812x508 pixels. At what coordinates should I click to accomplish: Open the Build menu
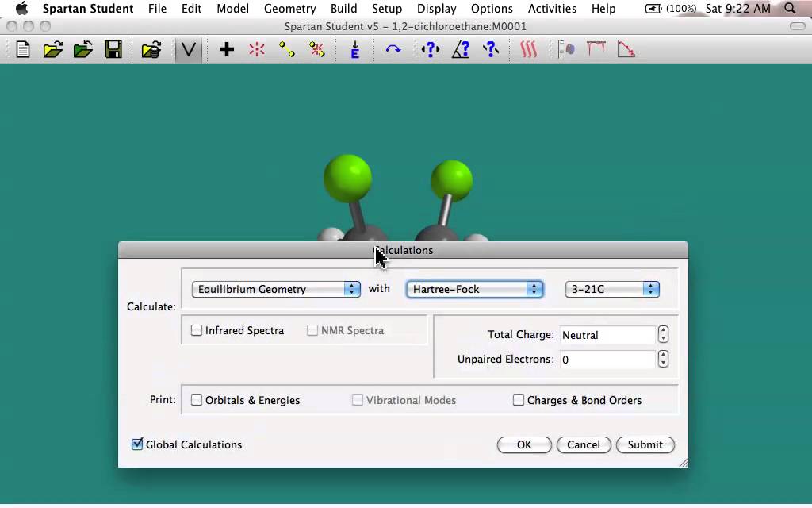(344, 9)
